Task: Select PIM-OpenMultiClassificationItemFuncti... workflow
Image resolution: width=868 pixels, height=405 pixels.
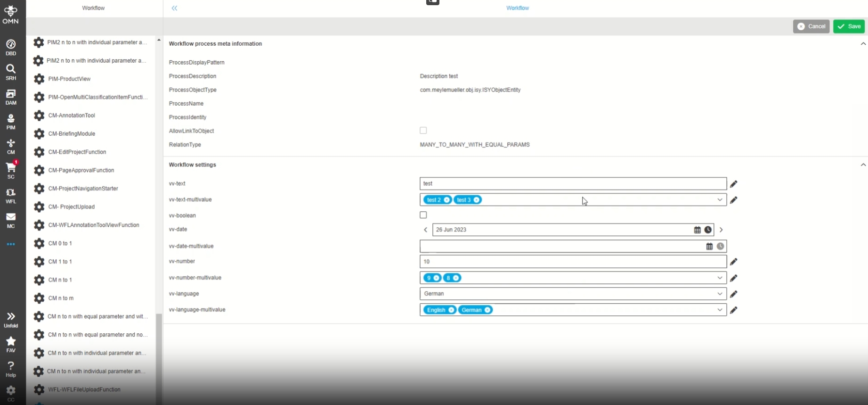Action: pos(91,98)
